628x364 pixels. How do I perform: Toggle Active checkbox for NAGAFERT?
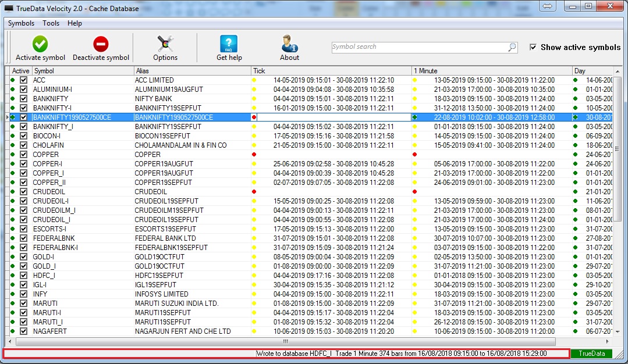tap(24, 331)
